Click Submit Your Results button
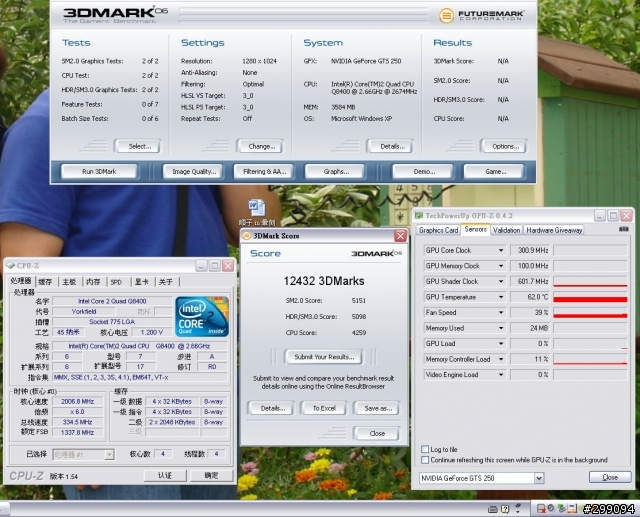 pyautogui.click(x=324, y=357)
